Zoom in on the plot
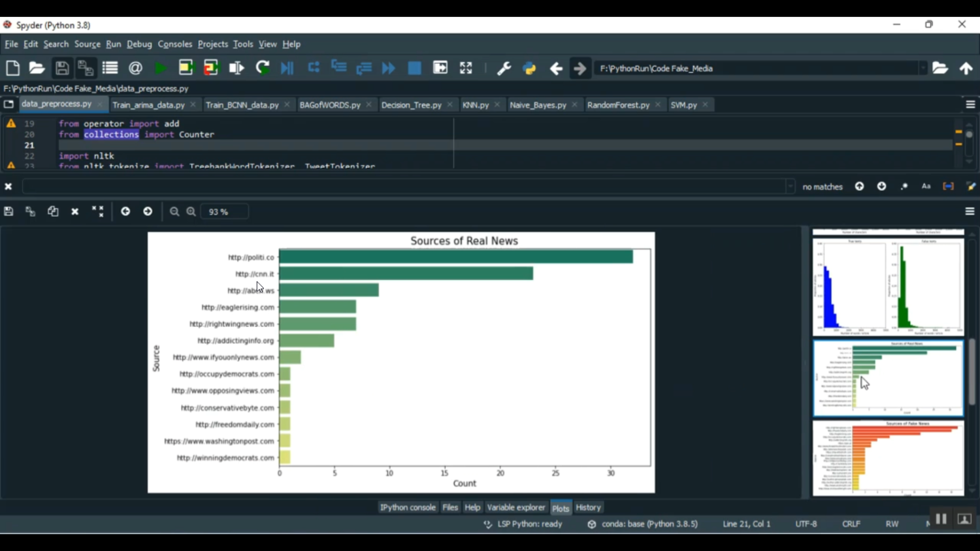 click(x=191, y=212)
